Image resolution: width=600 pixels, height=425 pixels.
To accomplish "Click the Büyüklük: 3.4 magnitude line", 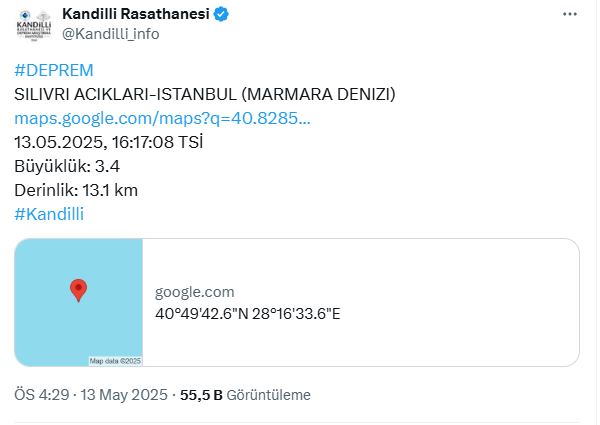I will coord(67,166).
